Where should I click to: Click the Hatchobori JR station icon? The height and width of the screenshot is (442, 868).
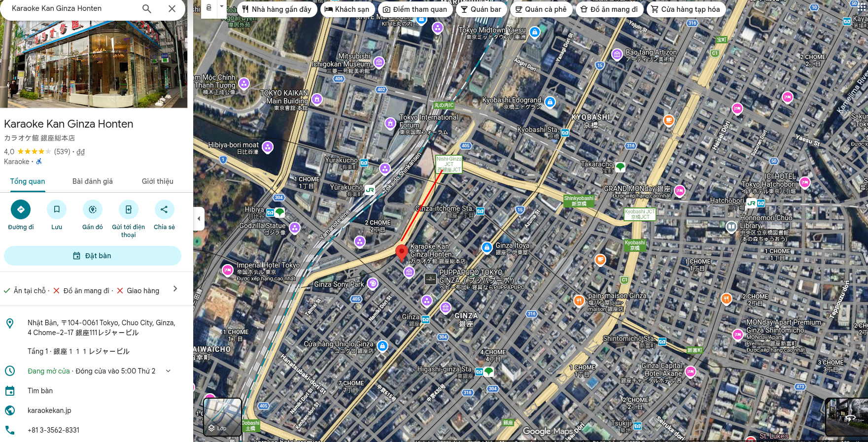pos(752,203)
